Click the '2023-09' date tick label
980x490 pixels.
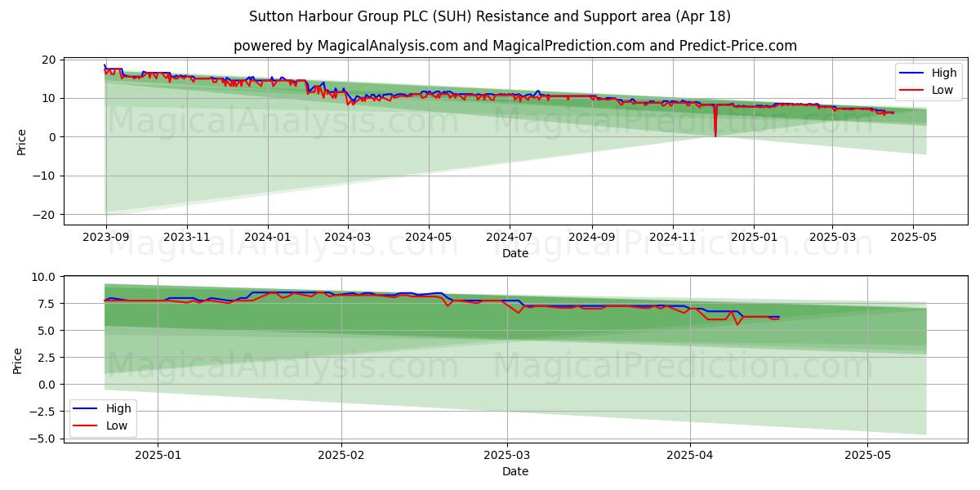click(106, 238)
